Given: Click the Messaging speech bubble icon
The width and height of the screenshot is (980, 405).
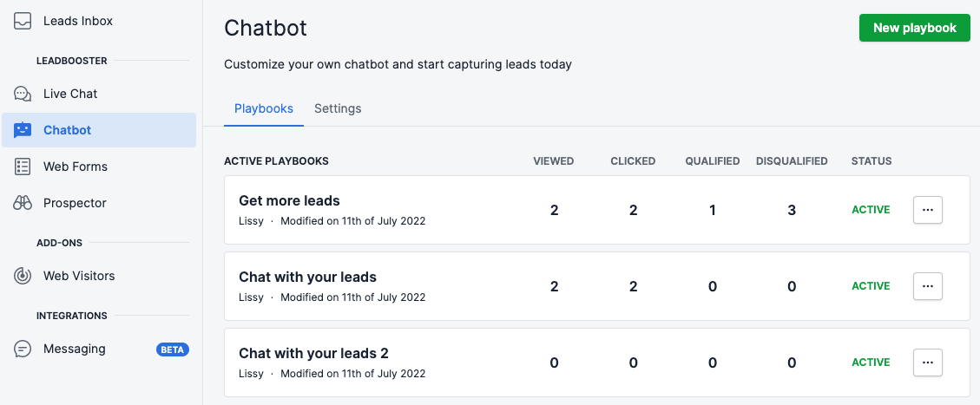Looking at the screenshot, I should coord(23,349).
